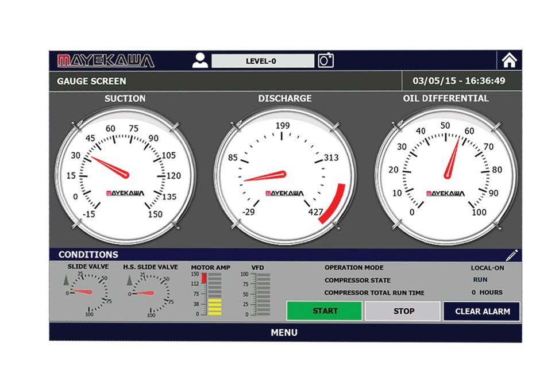Click the Home icon in top bar
The image size is (559, 392).
click(x=509, y=60)
